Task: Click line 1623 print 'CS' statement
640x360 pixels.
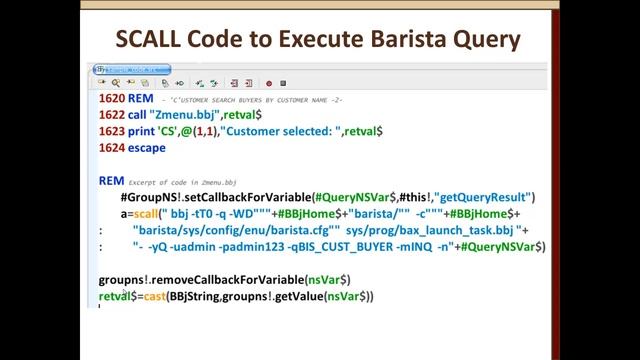Action: [x=240, y=131]
